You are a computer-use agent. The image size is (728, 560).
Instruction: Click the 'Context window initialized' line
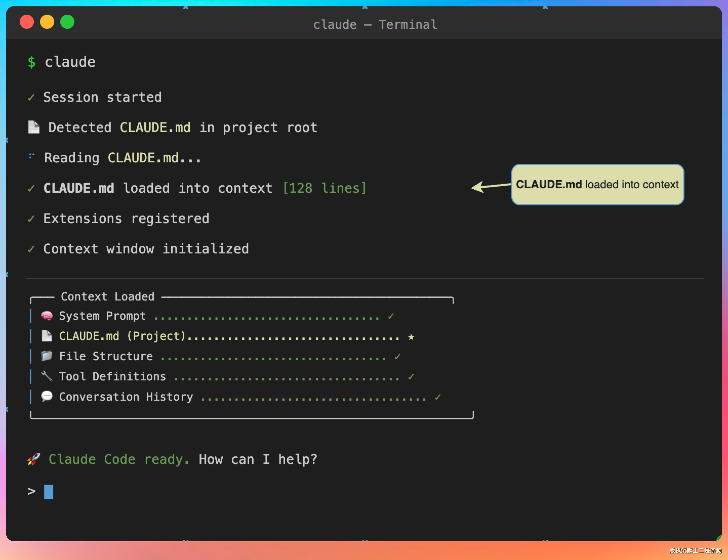click(146, 249)
